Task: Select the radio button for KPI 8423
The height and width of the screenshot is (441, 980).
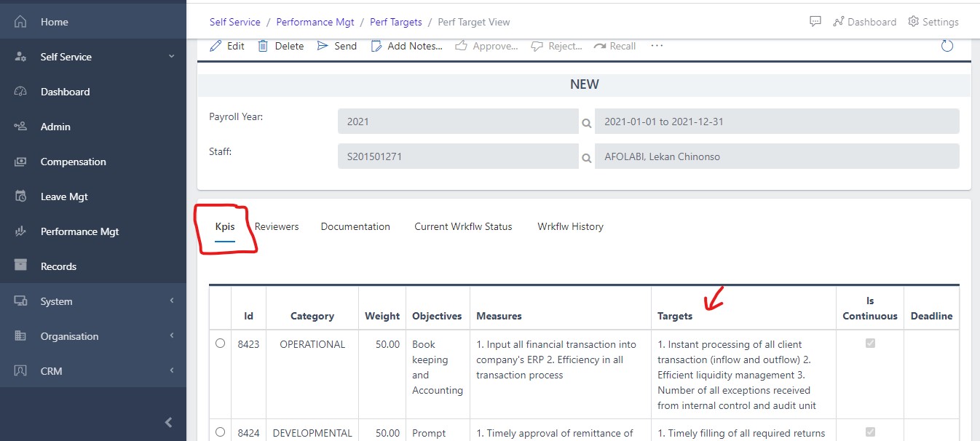Action: click(221, 343)
